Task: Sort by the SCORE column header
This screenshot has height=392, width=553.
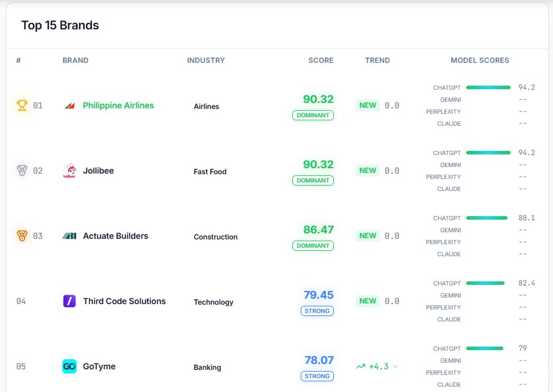Action: [321, 60]
